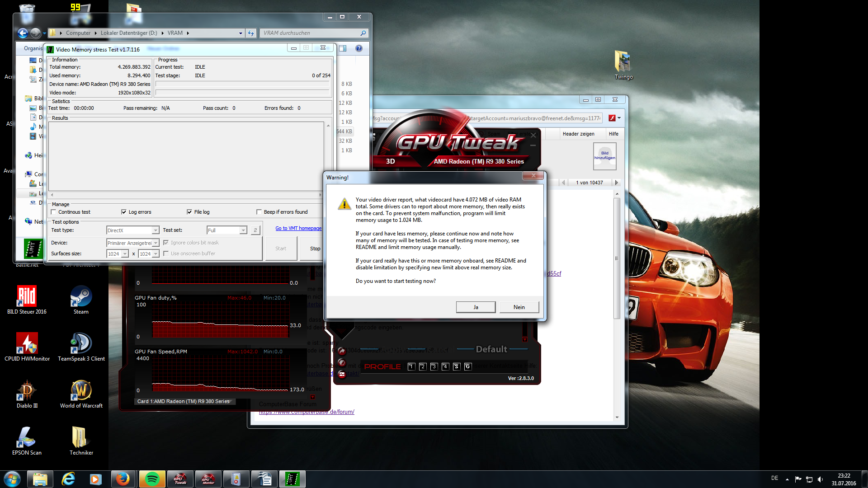This screenshot has width=868, height=488.
Task: Click the S profile button
Action: coord(456,366)
